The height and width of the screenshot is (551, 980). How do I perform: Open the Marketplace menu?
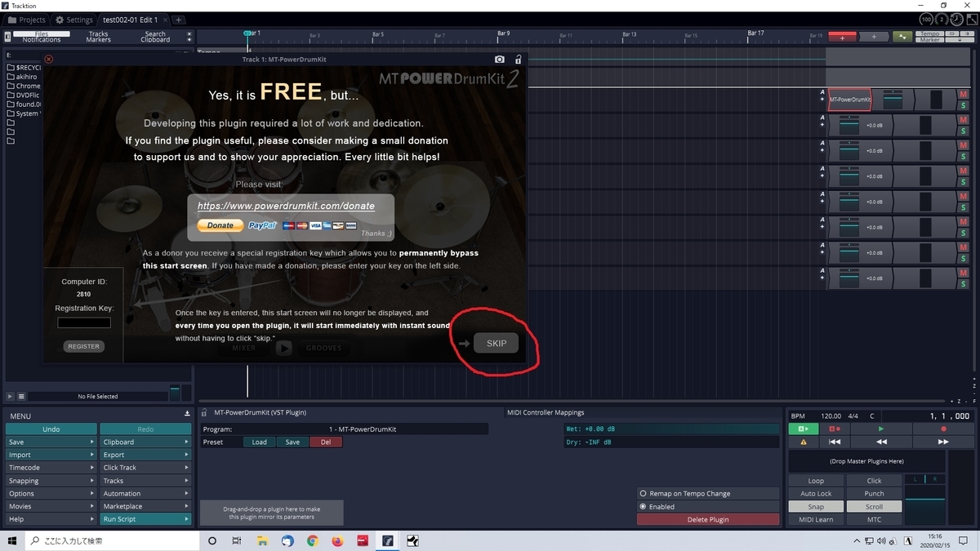coord(145,506)
